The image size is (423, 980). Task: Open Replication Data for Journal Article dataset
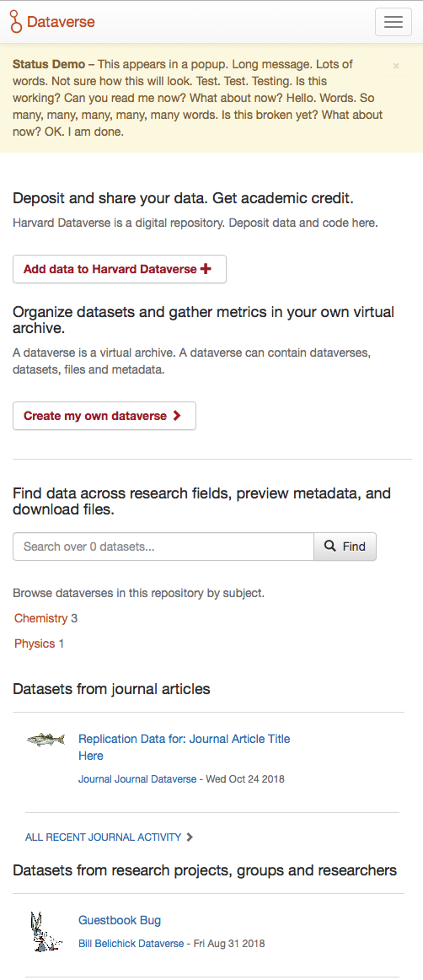click(185, 747)
